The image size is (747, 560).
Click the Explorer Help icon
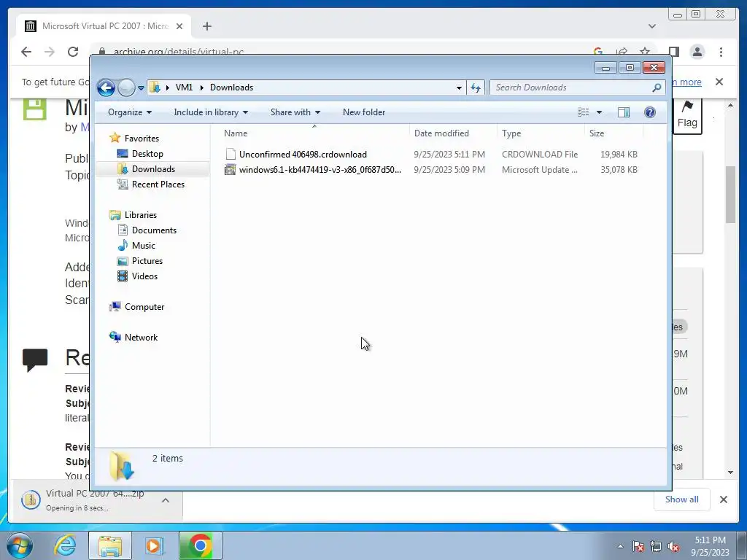[650, 112]
